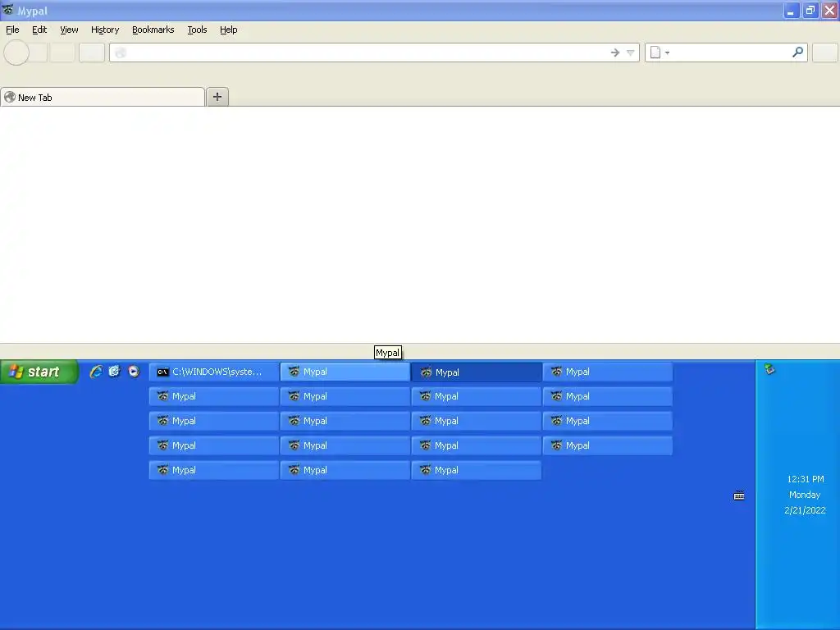Click the 12:31 PM taskbar clock
Image resolution: width=840 pixels, height=630 pixels.
(806, 479)
